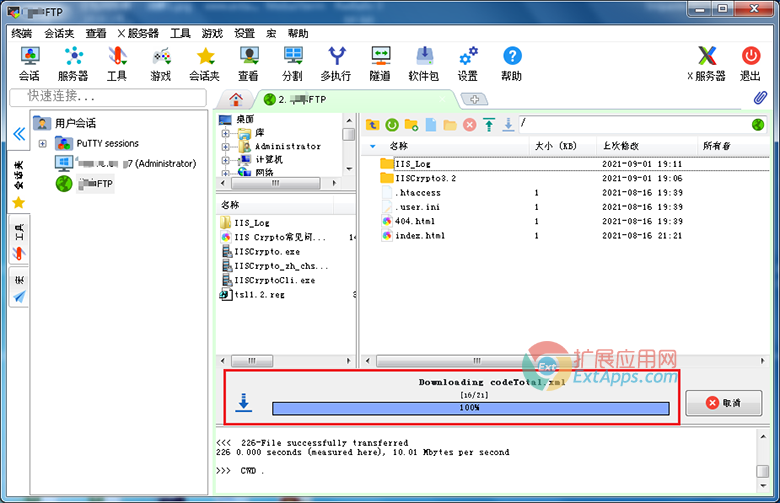Refresh the remote directory listing

392,125
